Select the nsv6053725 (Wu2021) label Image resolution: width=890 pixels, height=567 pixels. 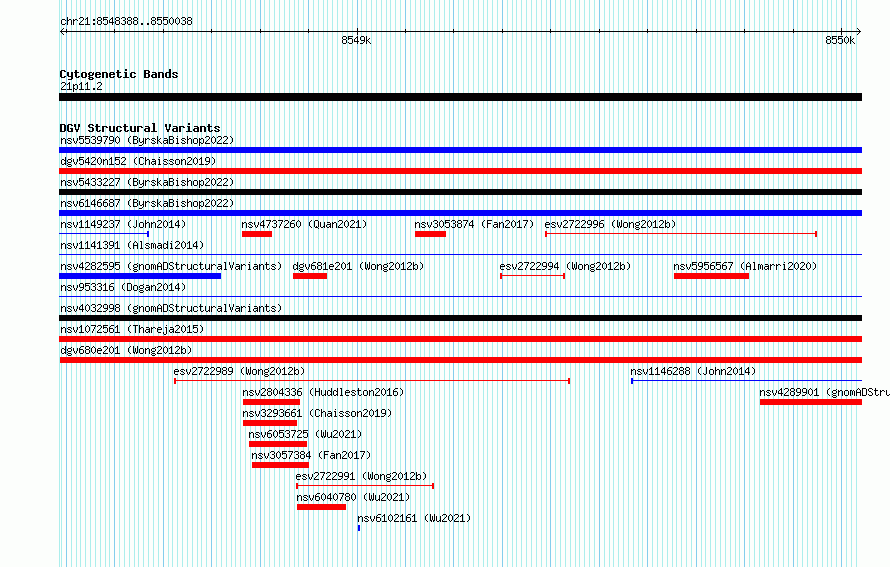(305, 434)
